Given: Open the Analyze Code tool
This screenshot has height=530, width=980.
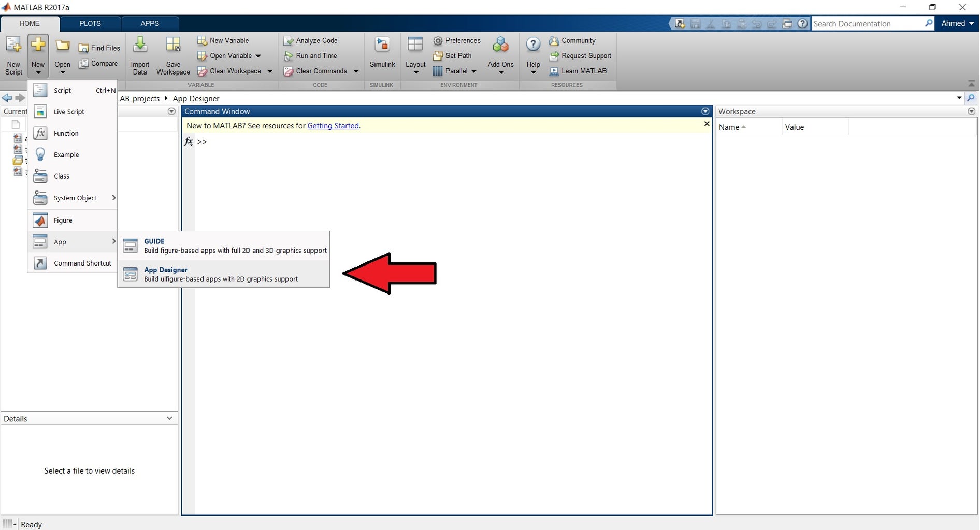Looking at the screenshot, I should [x=316, y=40].
